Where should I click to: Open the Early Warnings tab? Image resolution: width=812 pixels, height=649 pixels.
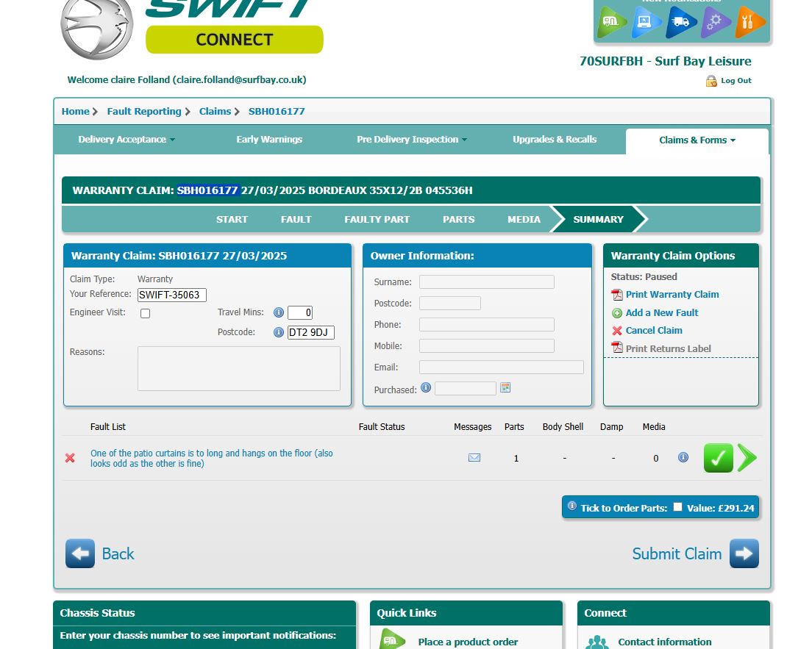pos(269,139)
